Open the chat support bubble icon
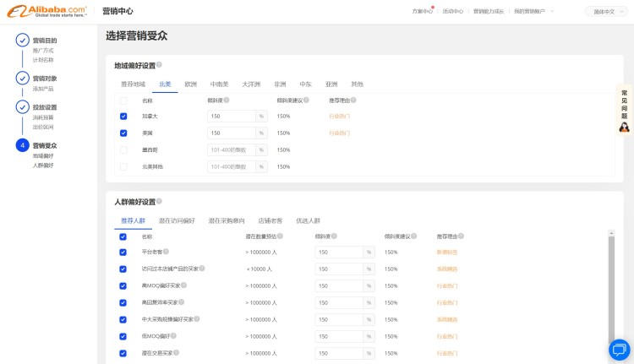 pos(620,349)
